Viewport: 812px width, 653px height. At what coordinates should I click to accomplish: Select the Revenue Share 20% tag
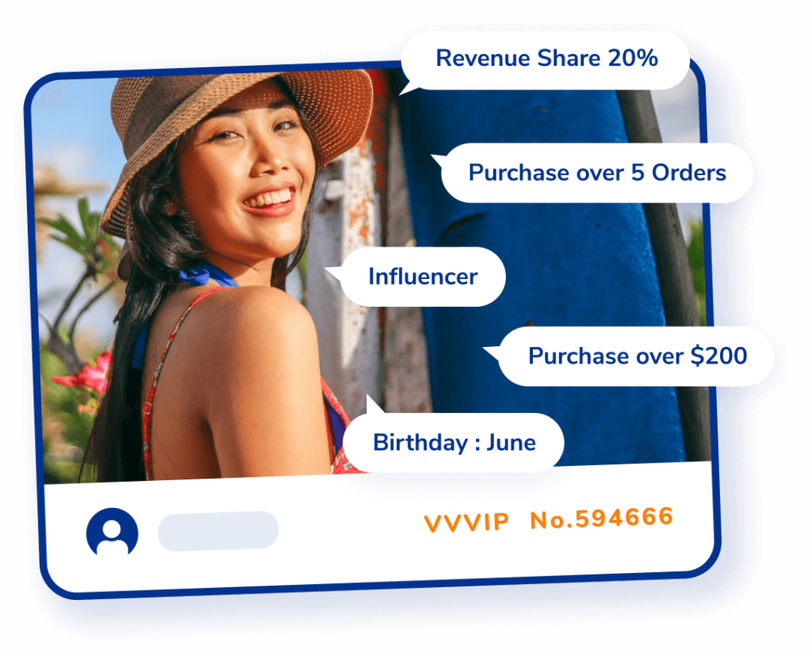coord(546,60)
